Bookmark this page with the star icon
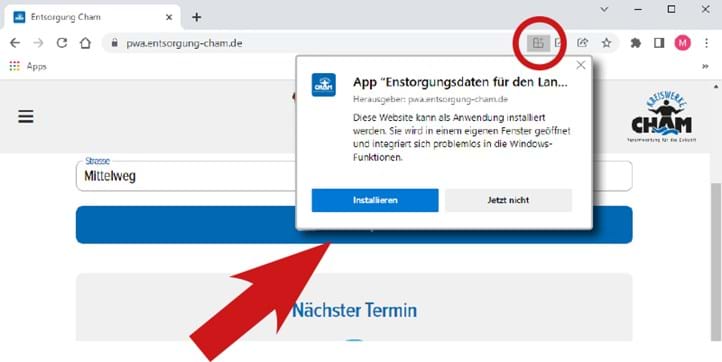This screenshot has height=362, width=722. (x=606, y=43)
